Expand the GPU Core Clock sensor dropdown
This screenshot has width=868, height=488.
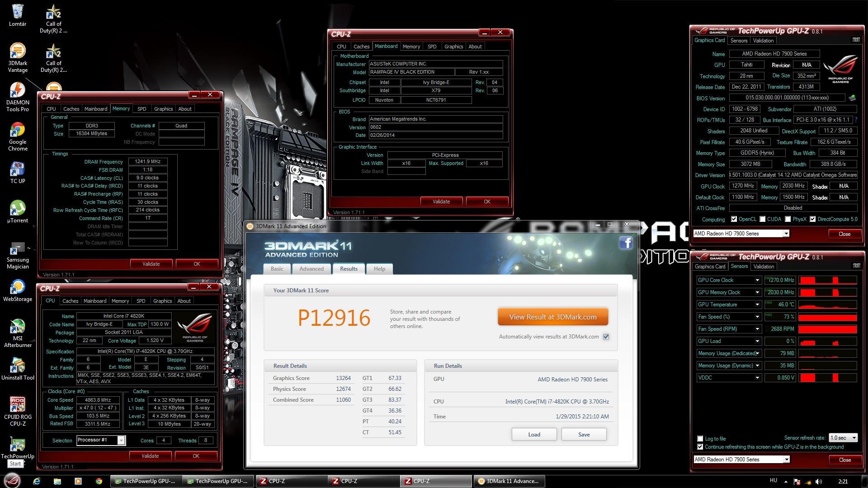pos(757,280)
